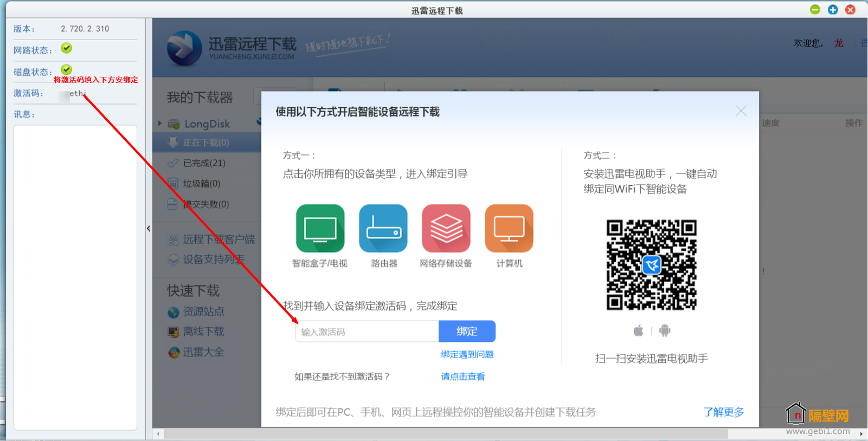Click the 我的下载器 heading
868x441 pixels.
(200, 98)
